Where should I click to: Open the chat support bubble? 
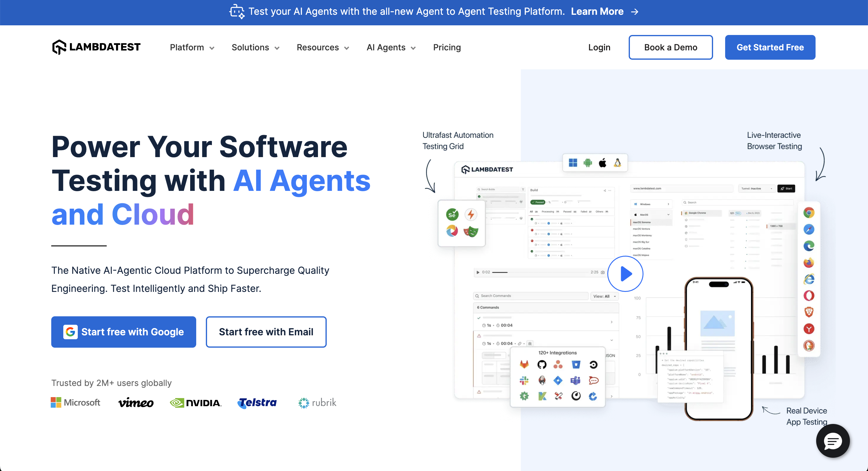(833, 441)
